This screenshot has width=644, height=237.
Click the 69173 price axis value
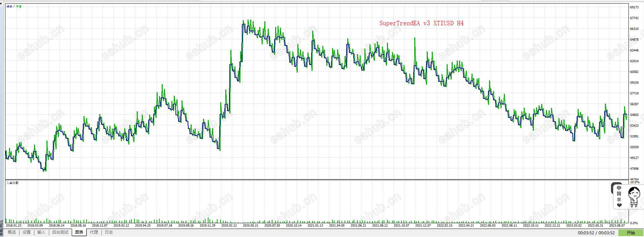634,7
